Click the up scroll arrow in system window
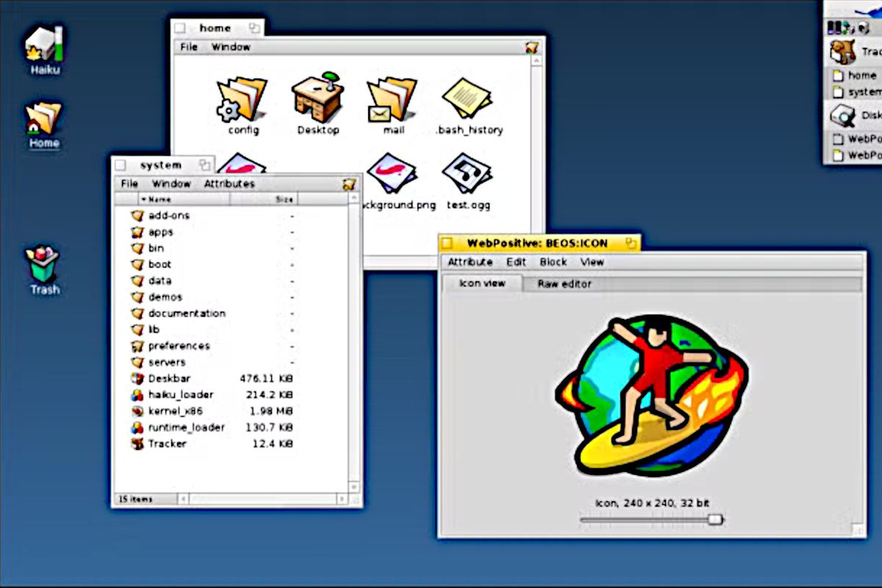This screenshot has height=588, width=882. click(354, 199)
